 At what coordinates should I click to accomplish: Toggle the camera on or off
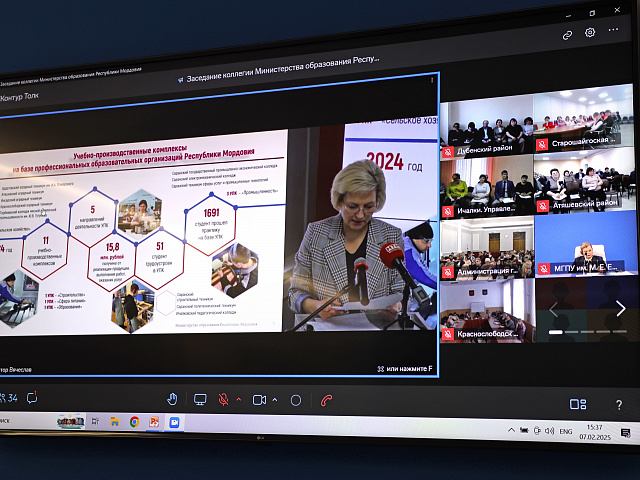pyautogui.click(x=260, y=400)
